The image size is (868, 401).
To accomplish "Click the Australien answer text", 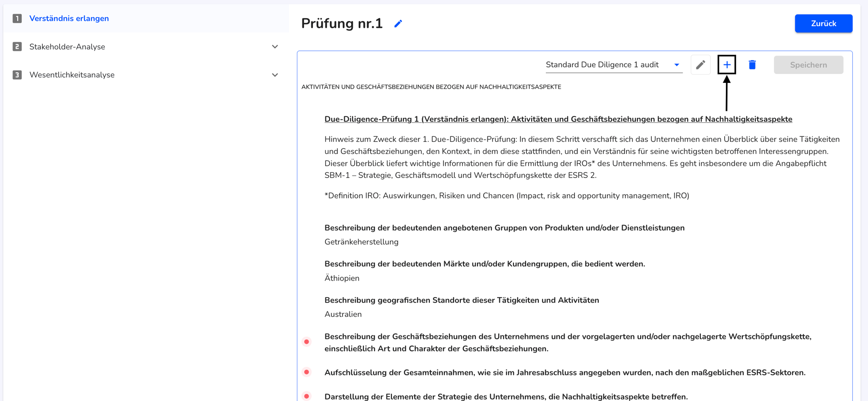I will [x=343, y=314].
